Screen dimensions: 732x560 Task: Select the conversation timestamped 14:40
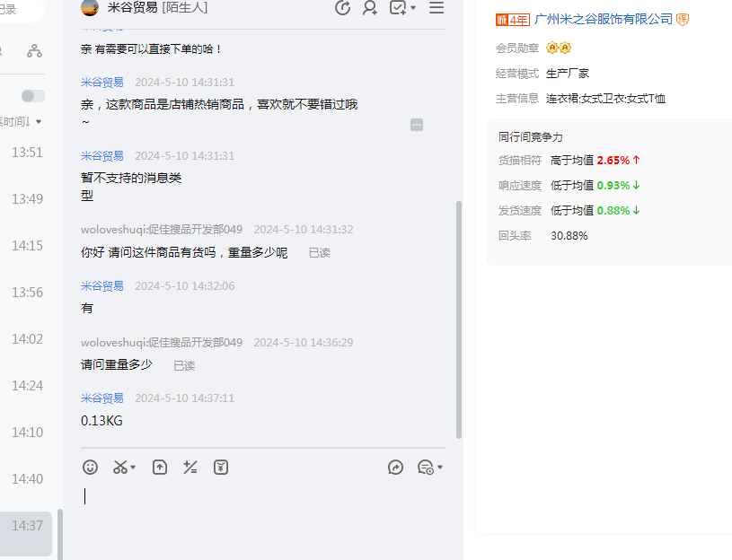(27, 479)
